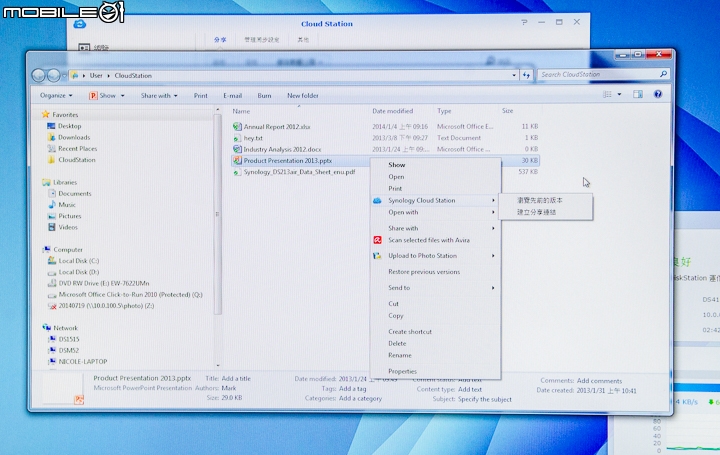The height and width of the screenshot is (455, 720).
Task: Click the hey.txt file icon
Action: coord(237,138)
